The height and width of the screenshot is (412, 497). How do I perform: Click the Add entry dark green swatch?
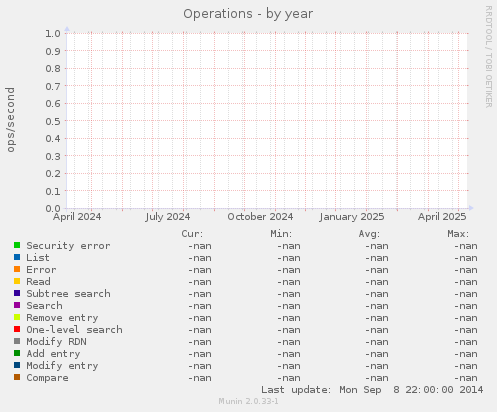click(17, 353)
